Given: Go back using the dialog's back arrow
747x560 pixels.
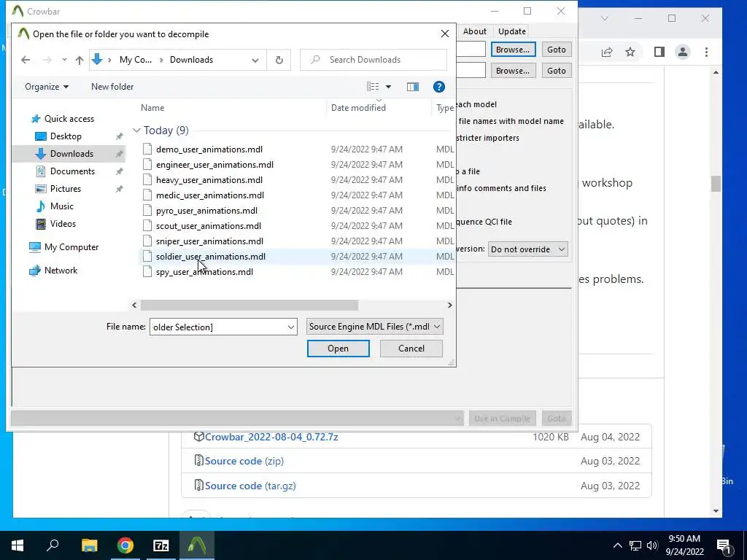Looking at the screenshot, I should coord(26,60).
